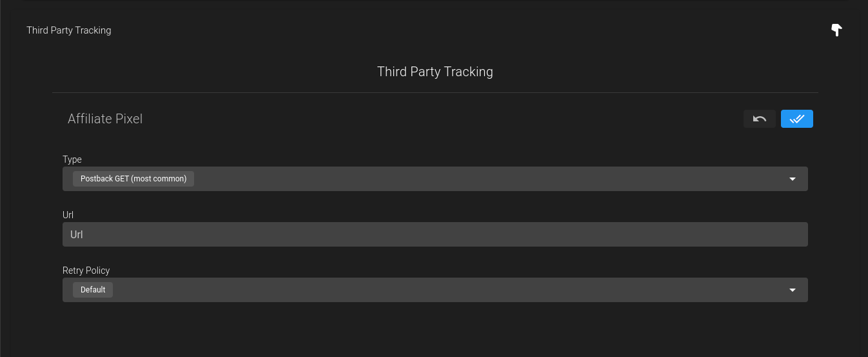Expand the Retry Policy dropdown arrow
This screenshot has width=868, height=357.
793,290
